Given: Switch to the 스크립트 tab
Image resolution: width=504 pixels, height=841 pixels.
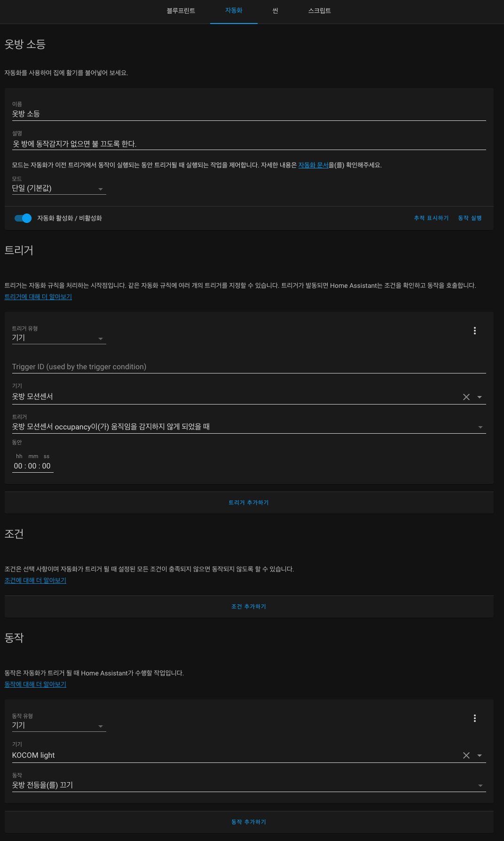Looking at the screenshot, I should [x=320, y=11].
